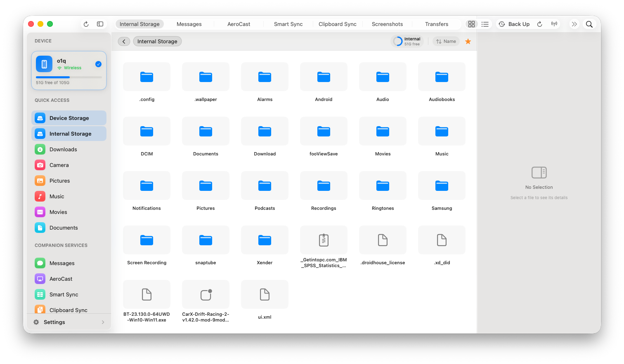Screen dimensions: 624x364
Task: Open Pictures in the sidebar
Action: tap(69, 181)
